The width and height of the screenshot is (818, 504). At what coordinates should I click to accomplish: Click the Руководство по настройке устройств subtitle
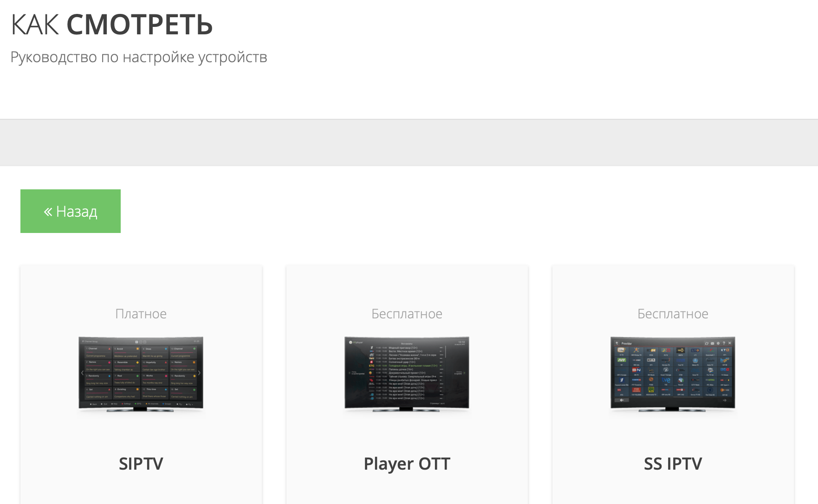coord(139,57)
